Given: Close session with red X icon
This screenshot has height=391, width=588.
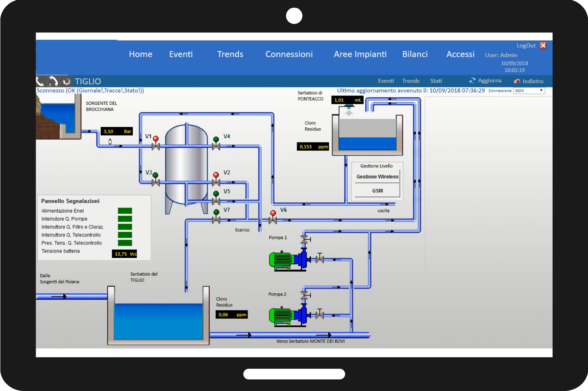Looking at the screenshot, I should [543, 45].
